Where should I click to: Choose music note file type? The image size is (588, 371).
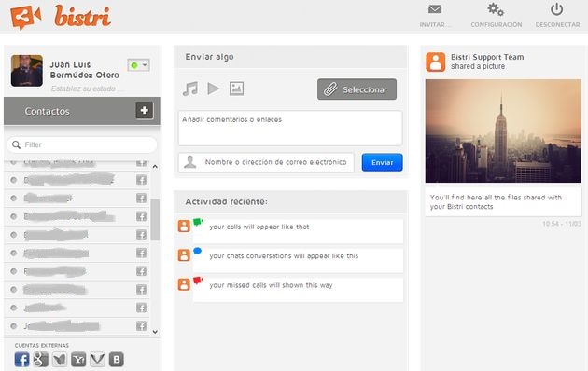[x=190, y=89]
